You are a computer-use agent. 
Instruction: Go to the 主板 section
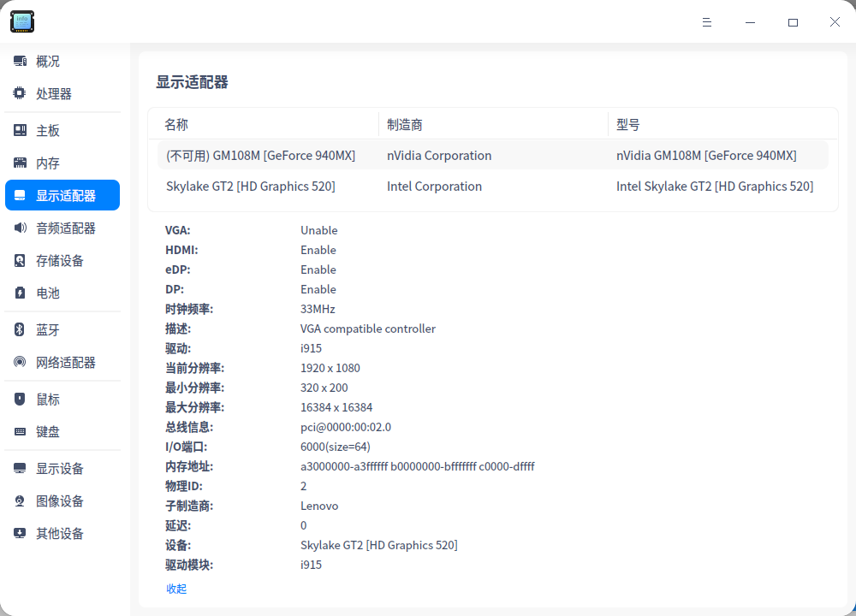pyautogui.click(x=62, y=130)
